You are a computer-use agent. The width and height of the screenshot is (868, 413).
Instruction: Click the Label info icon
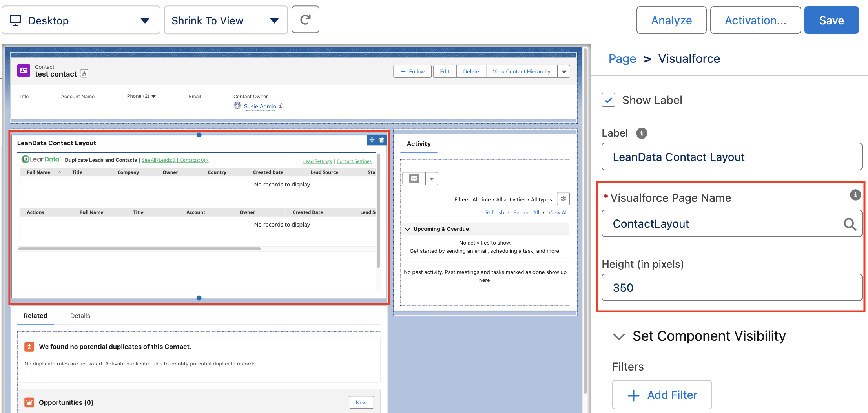click(642, 133)
